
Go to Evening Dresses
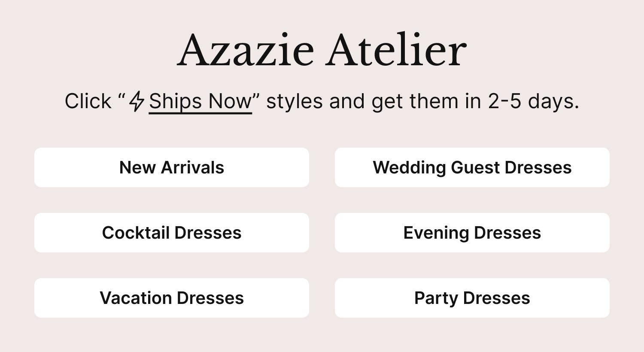pyautogui.click(x=472, y=233)
